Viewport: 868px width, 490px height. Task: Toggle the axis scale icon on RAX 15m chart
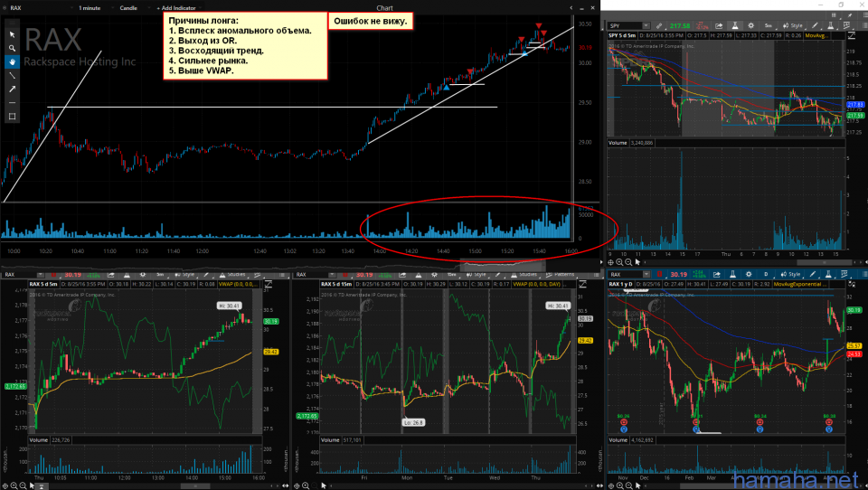pyautogui.click(x=582, y=284)
